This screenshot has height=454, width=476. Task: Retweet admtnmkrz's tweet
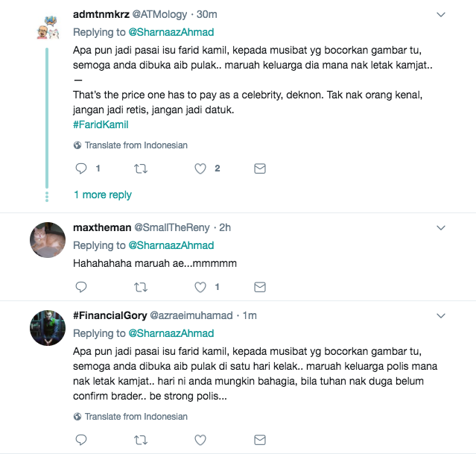[x=140, y=169]
